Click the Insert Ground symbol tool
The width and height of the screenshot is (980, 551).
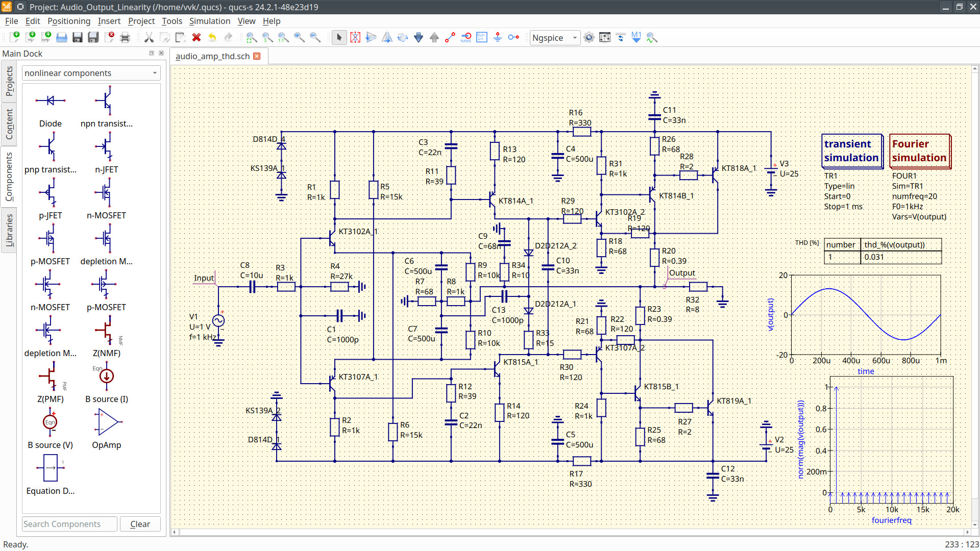(498, 37)
